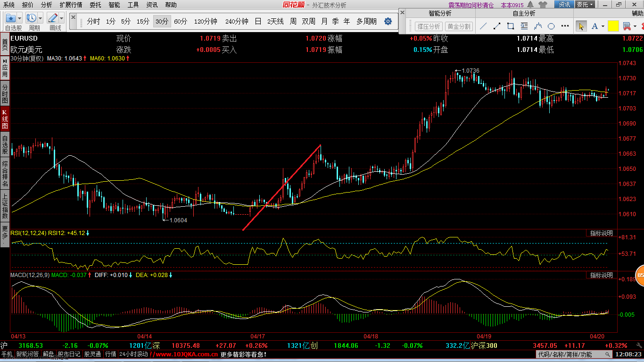The width and height of the screenshot is (644, 362).
Task: Open the 帮助 menu
Action: [x=171, y=5]
